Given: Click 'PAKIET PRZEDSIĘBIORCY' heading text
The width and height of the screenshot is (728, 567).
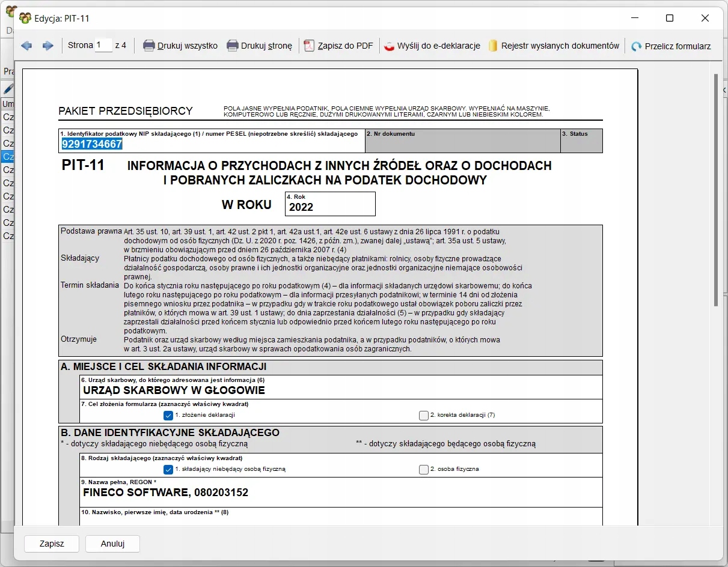Looking at the screenshot, I should (x=126, y=111).
